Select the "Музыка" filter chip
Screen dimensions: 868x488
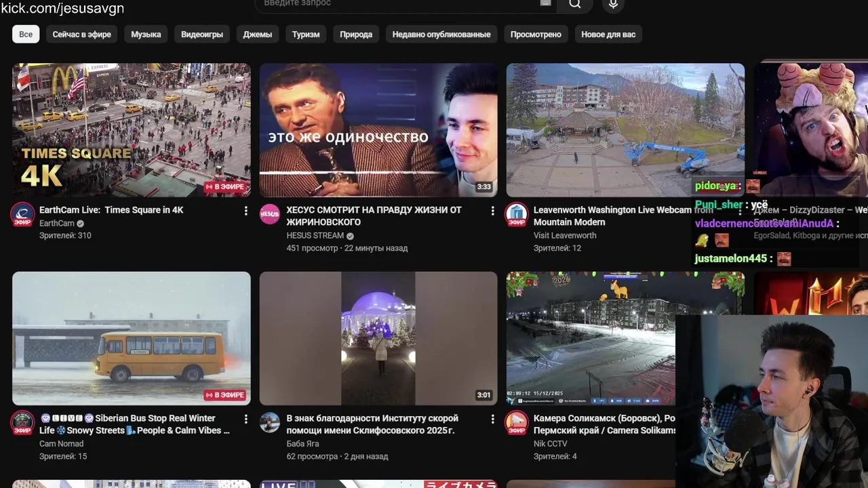pos(146,34)
